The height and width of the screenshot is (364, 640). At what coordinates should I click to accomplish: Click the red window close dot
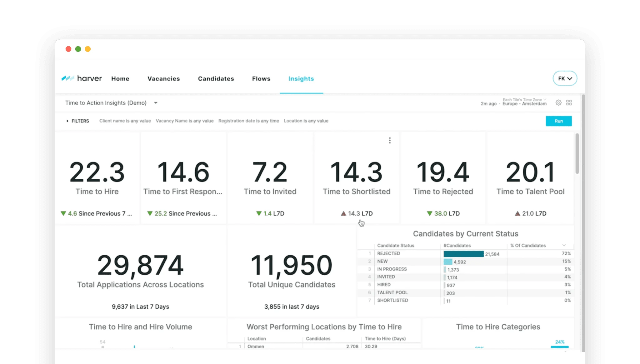point(68,49)
